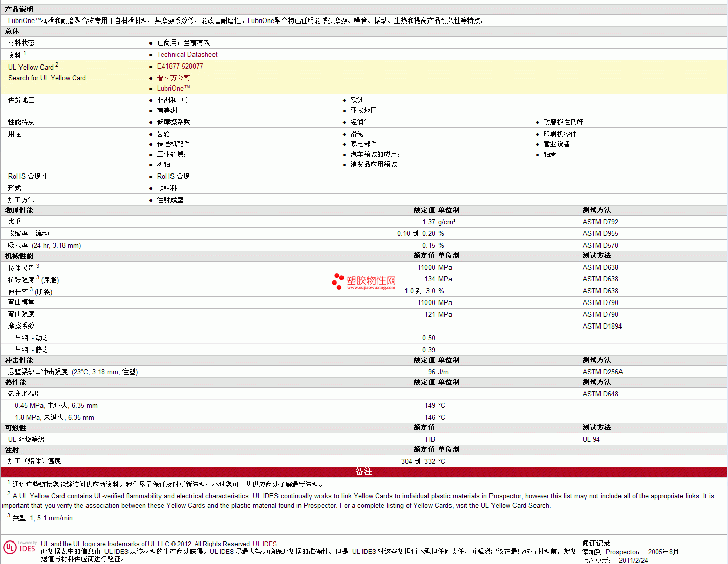Click the use entry 营业设备

[556, 144]
